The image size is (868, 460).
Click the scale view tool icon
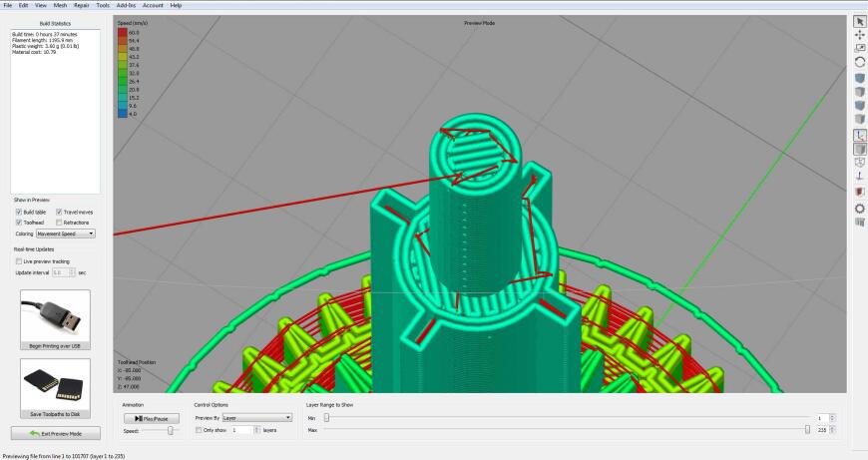coord(859,49)
